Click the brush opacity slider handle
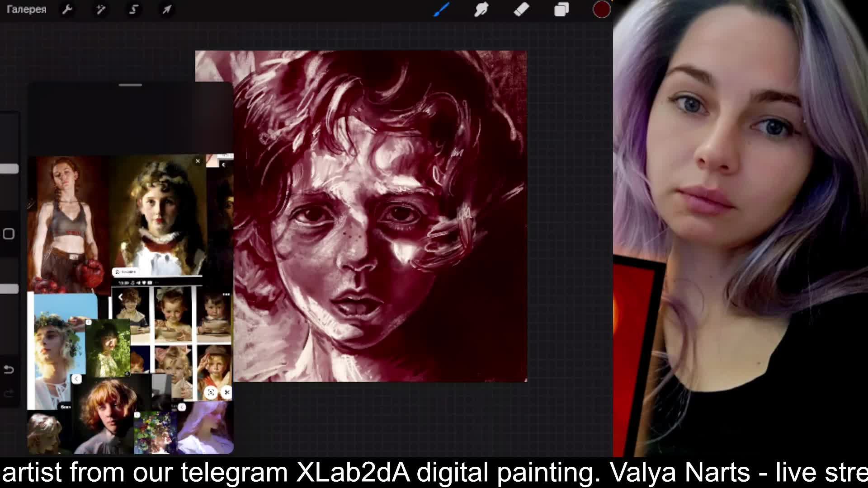This screenshot has height=488, width=868. click(9, 289)
